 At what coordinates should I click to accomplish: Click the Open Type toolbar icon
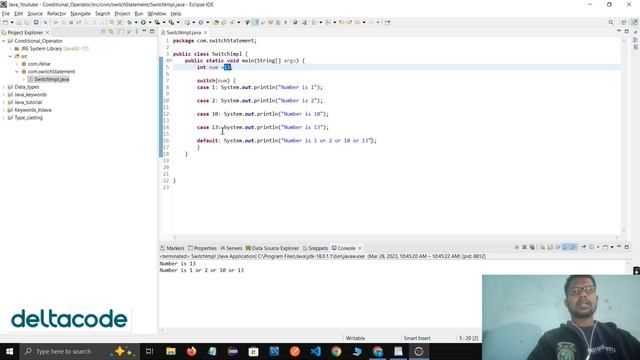tap(216, 22)
